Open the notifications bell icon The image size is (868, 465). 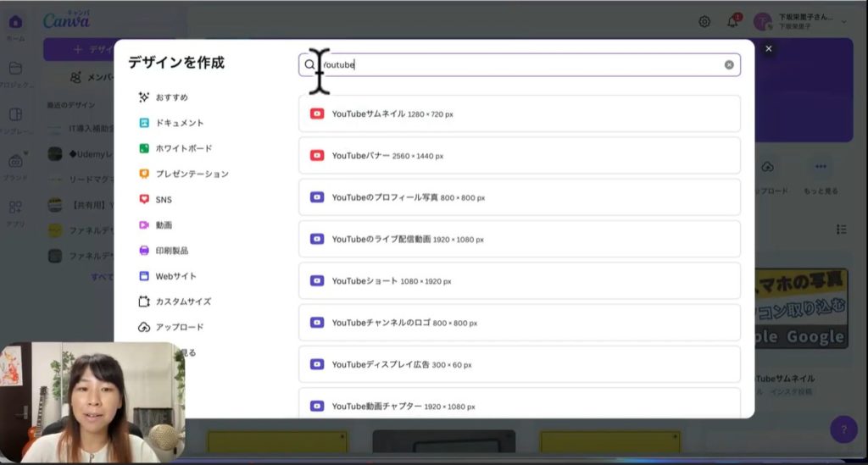732,22
